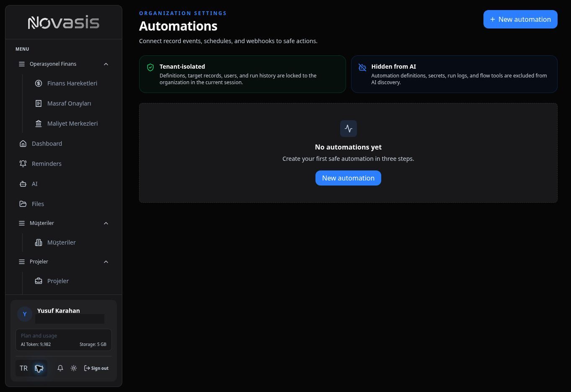The width and height of the screenshot is (571, 392).
Task: Click the Finans Hareketleri dollar icon
Action: 39,83
